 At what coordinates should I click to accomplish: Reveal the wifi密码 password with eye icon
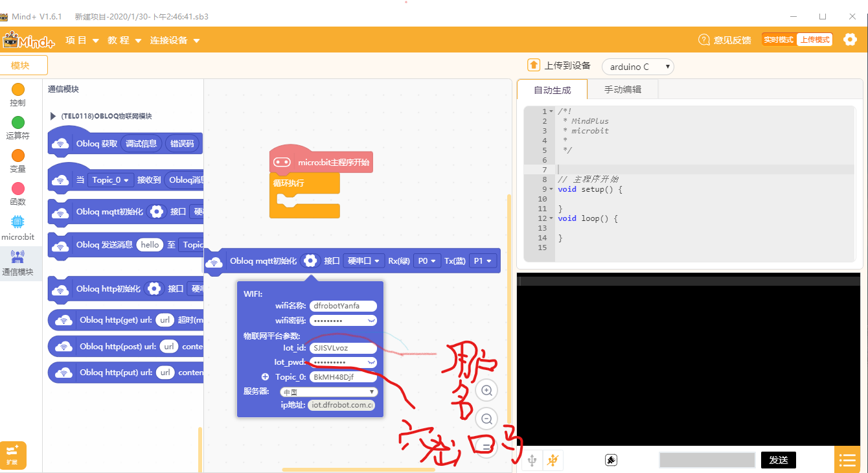point(371,320)
